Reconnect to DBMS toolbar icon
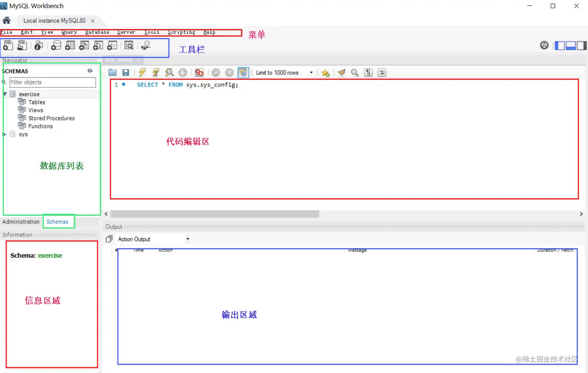The height and width of the screenshot is (373, 588). click(x=146, y=45)
